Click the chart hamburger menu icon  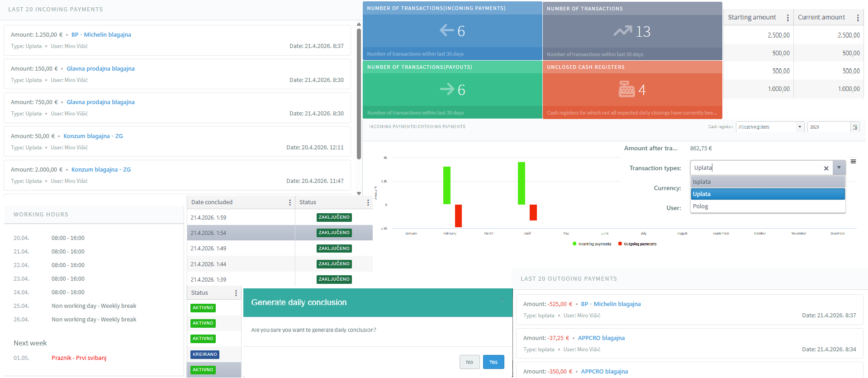point(853,161)
